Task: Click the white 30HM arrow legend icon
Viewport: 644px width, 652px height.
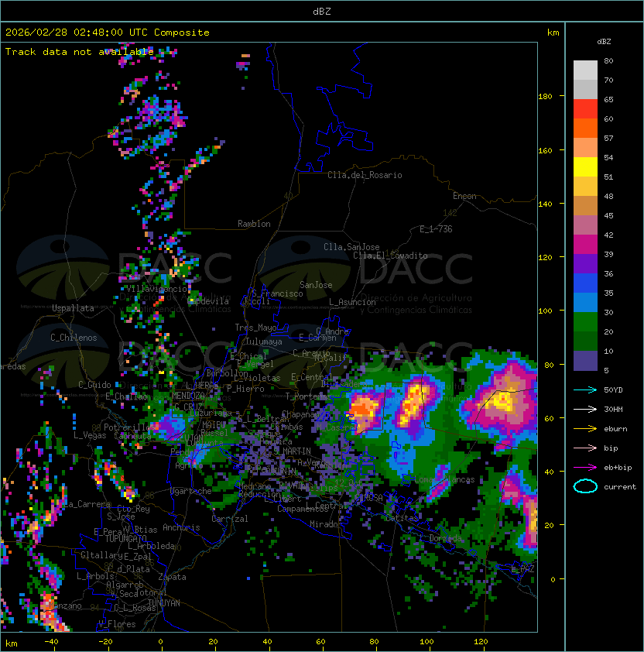Action: click(585, 409)
